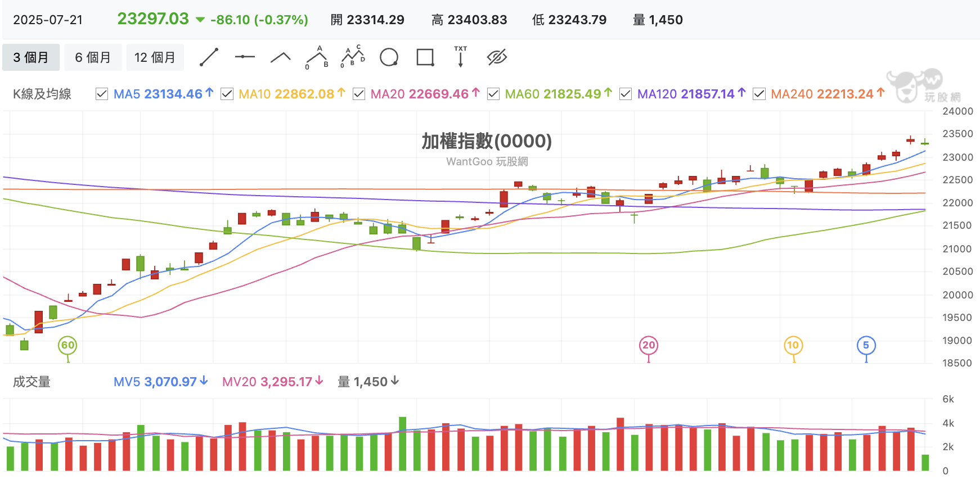The image size is (980, 480).
Task: Uncheck the MA60 moving average checkbox
Action: pos(493,94)
